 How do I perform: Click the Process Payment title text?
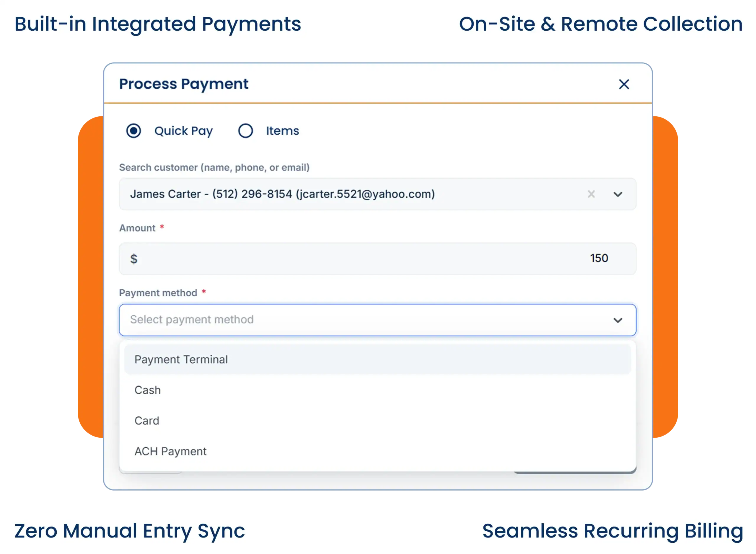click(x=184, y=84)
